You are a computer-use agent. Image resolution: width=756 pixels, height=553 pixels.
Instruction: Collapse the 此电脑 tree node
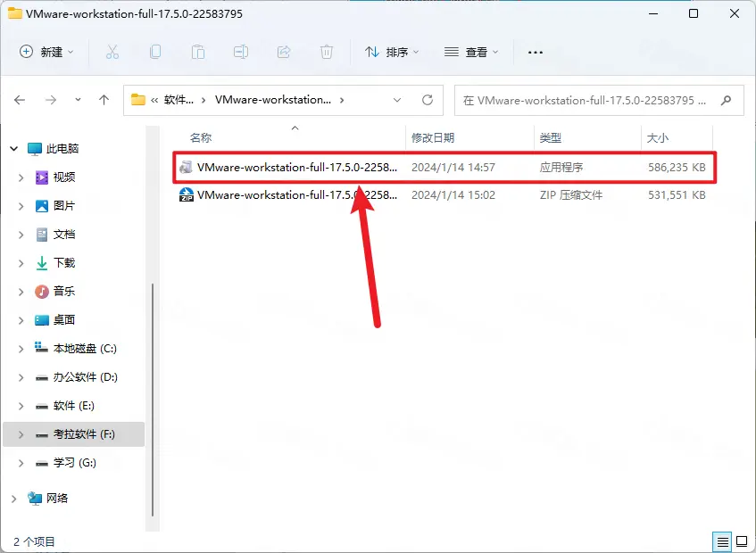click(12, 148)
